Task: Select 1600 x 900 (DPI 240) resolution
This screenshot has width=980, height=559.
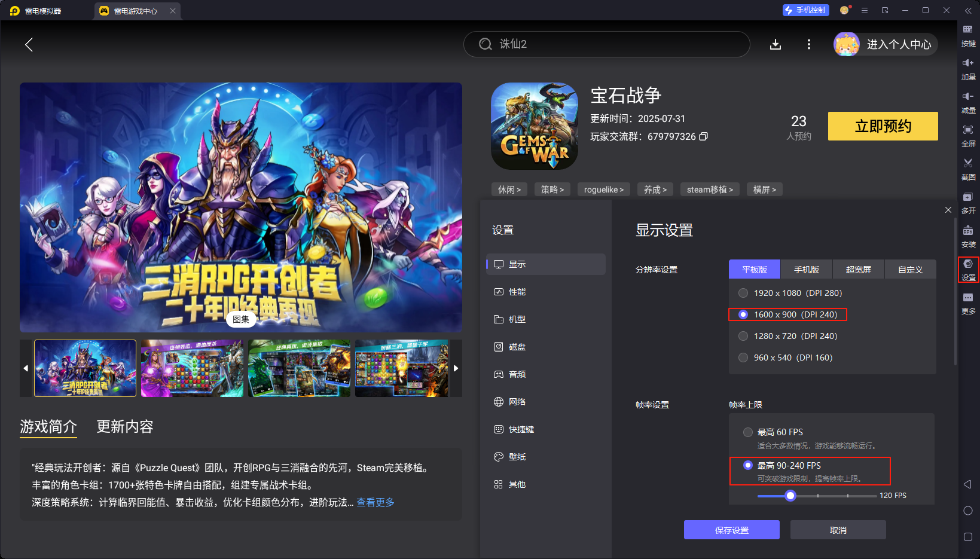Action: 788,314
